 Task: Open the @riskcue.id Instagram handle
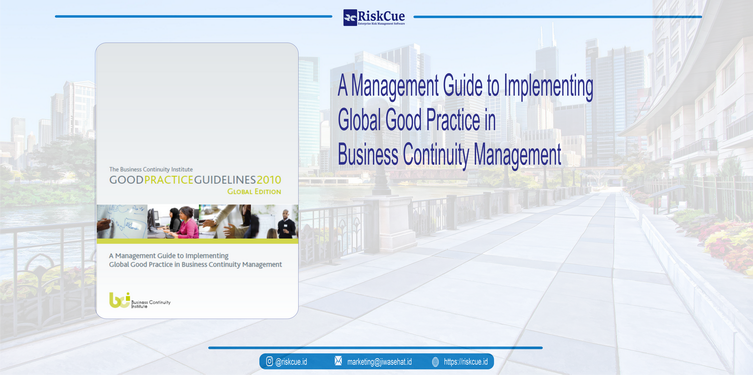coord(291,362)
